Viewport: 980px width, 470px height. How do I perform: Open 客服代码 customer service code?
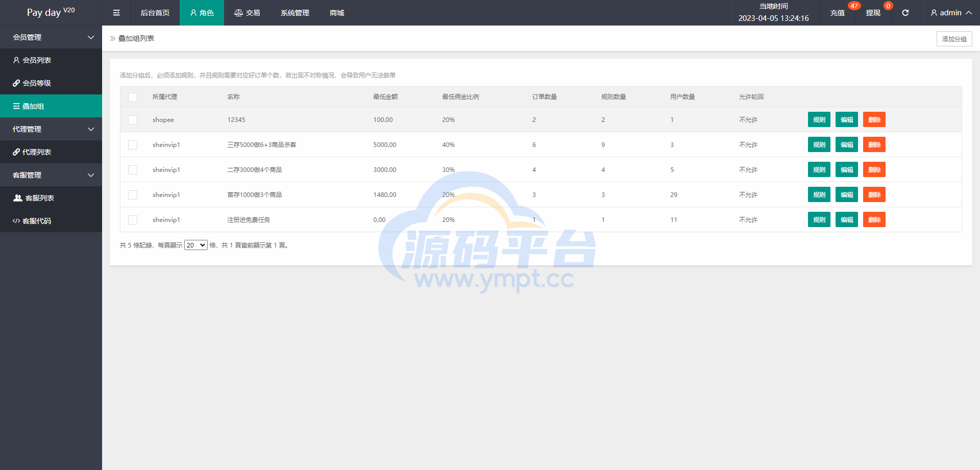coord(51,221)
